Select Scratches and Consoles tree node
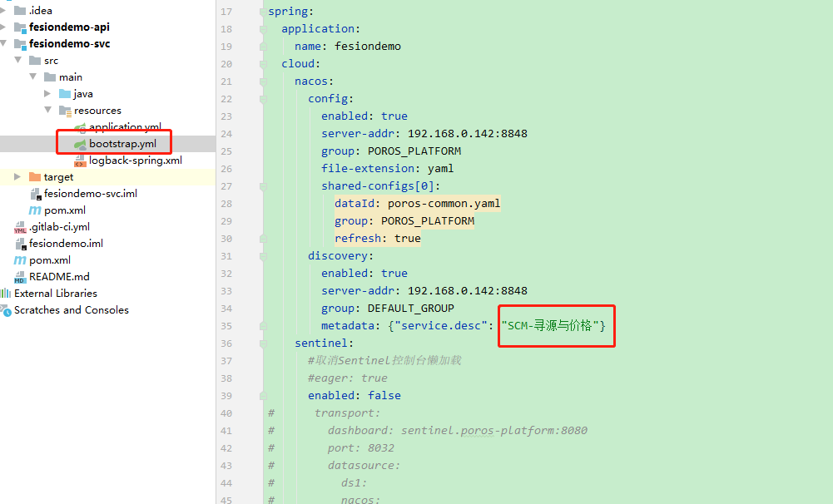This screenshot has height=504, width=833. click(x=72, y=310)
